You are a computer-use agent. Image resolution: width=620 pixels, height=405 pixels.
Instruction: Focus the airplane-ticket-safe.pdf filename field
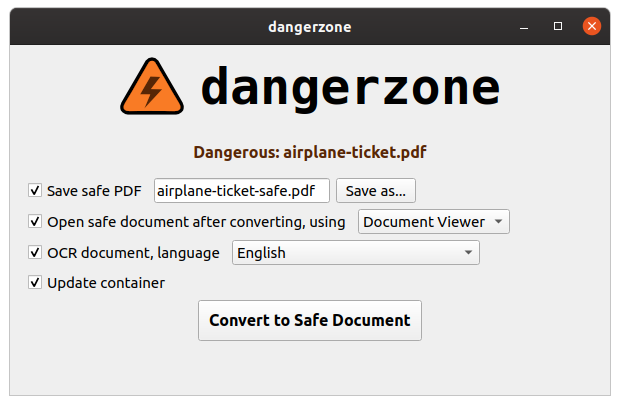242,191
